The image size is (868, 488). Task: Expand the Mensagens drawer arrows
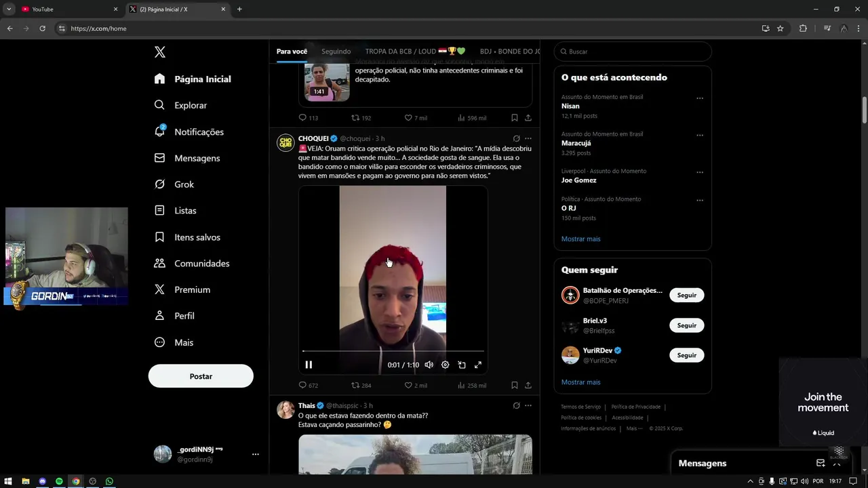[837, 463]
